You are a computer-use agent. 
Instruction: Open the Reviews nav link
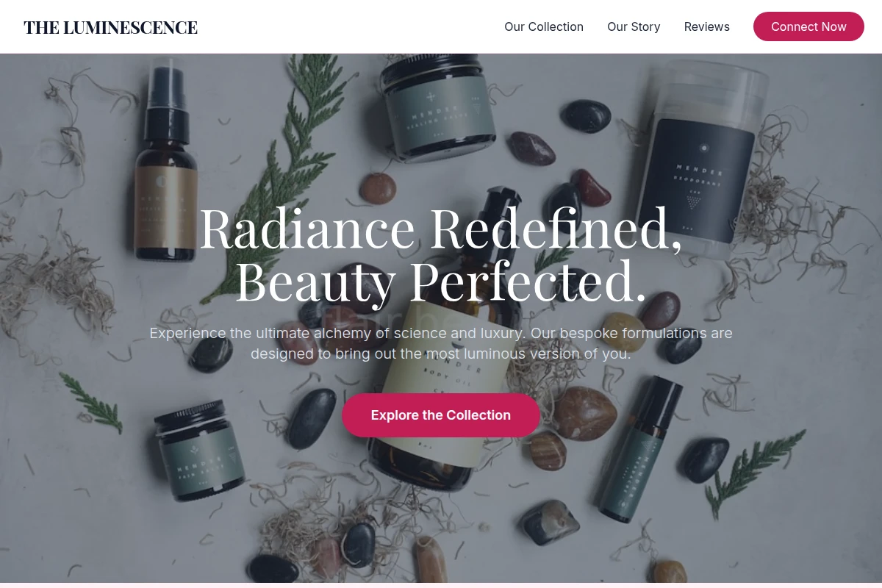tap(707, 26)
